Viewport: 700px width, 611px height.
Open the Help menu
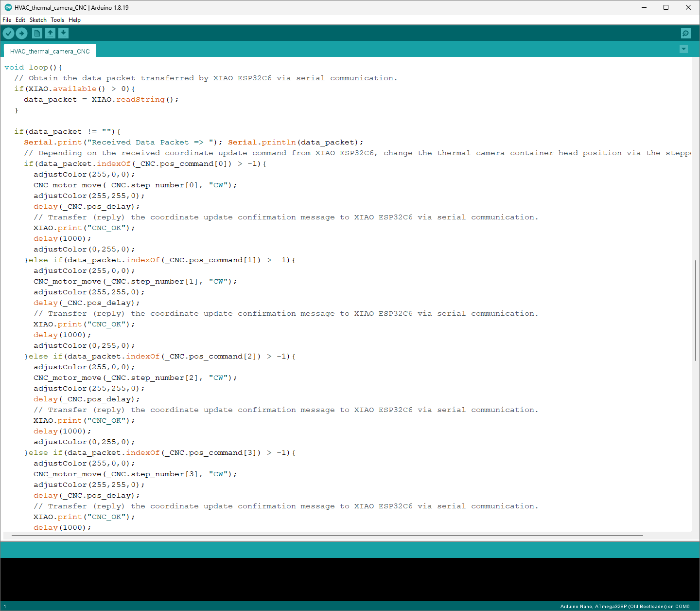tap(74, 20)
